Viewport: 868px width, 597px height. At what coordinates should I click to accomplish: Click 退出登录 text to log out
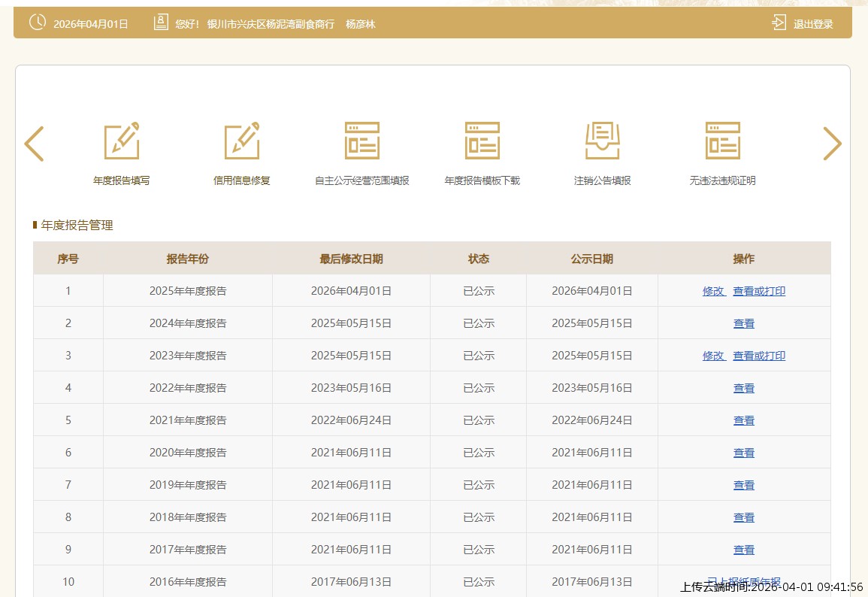[813, 24]
